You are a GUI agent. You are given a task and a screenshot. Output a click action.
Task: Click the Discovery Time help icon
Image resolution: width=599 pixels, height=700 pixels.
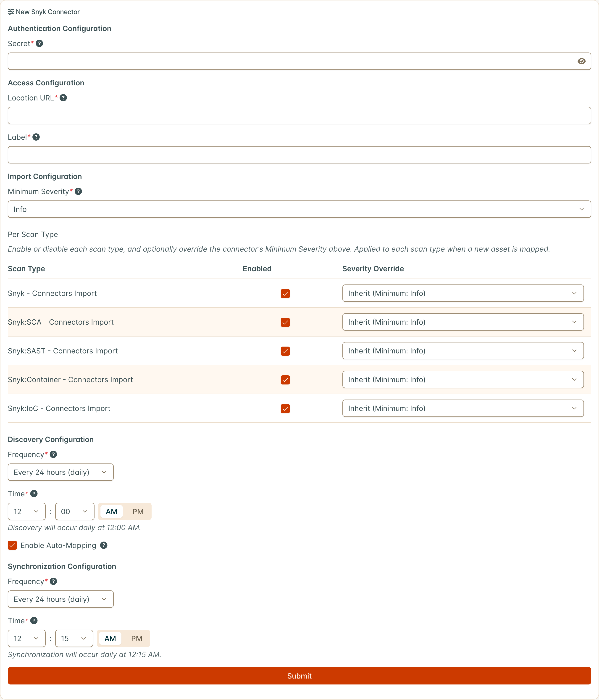tap(34, 494)
